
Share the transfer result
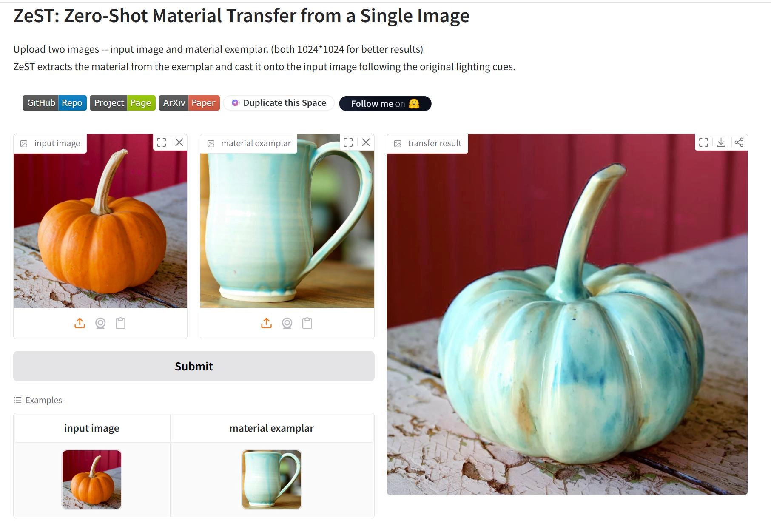739,142
